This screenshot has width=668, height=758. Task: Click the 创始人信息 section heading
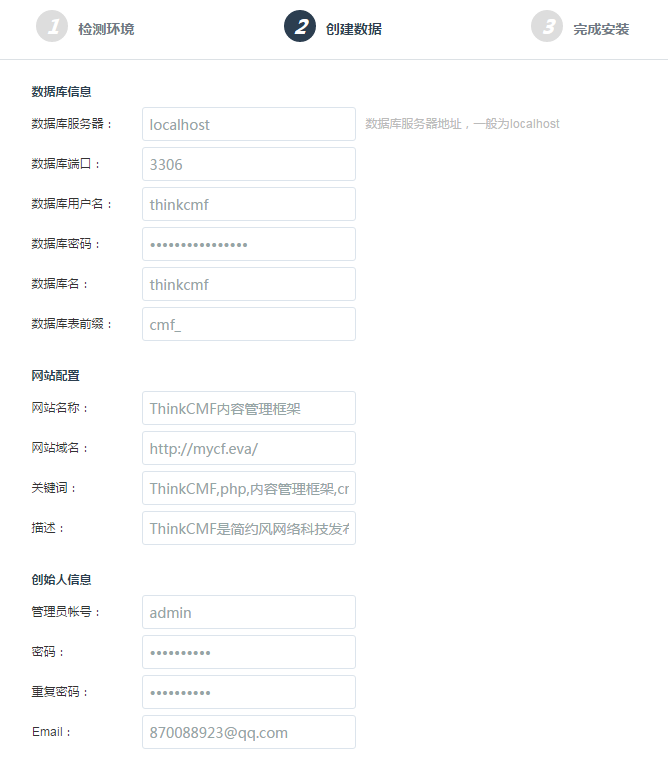[x=61, y=580]
